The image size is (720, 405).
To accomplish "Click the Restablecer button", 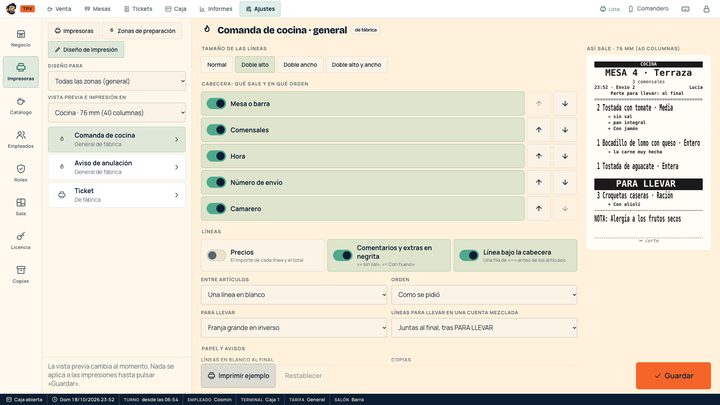I will tap(303, 376).
